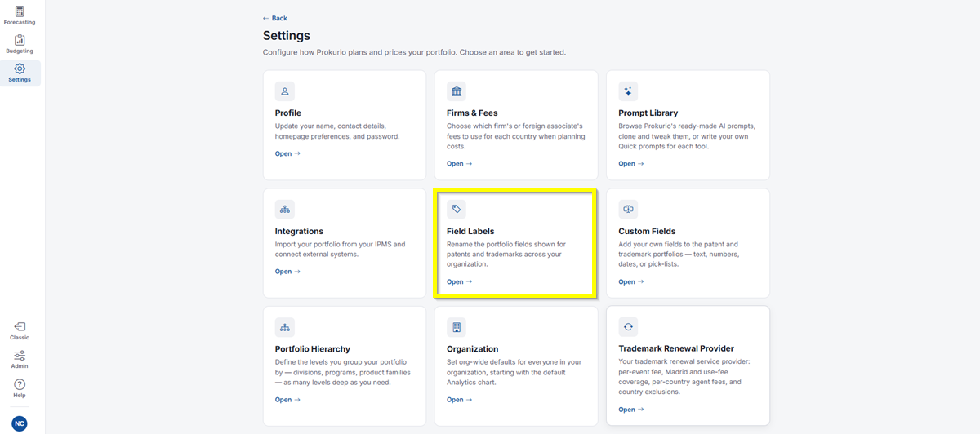Open the Custom Fields link
Image resolution: width=980 pixels, height=434 pixels.
pos(630,282)
